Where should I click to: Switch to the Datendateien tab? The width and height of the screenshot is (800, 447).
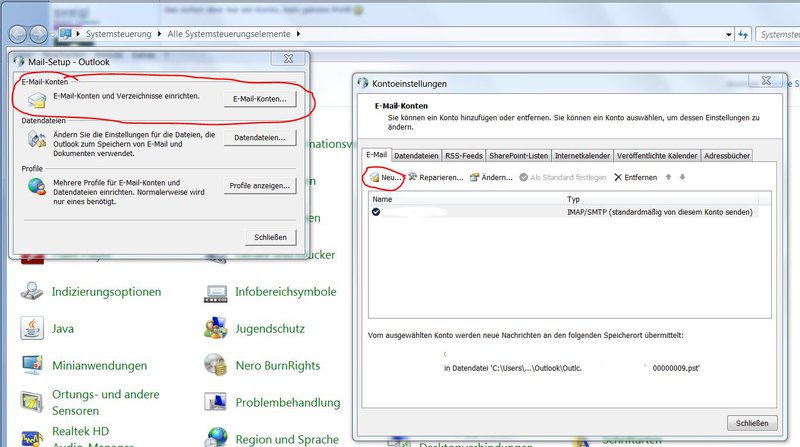[x=416, y=156]
